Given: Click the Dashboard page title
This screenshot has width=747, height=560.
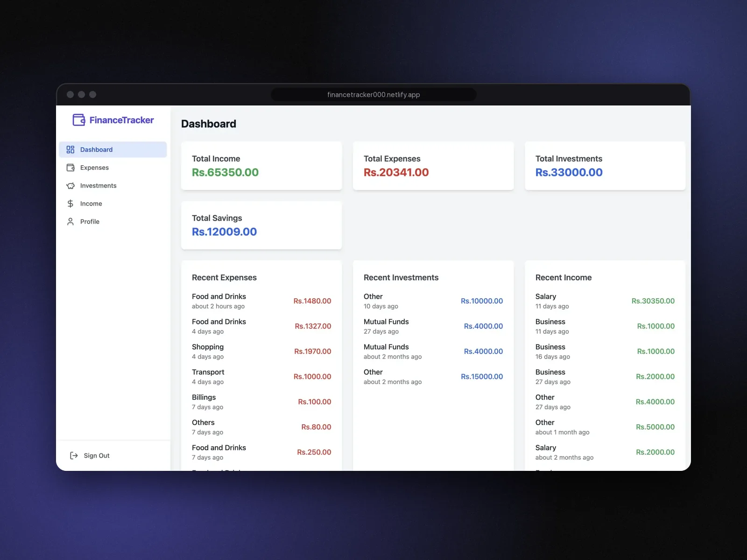Looking at the screenshot, I should coord(209,124).
